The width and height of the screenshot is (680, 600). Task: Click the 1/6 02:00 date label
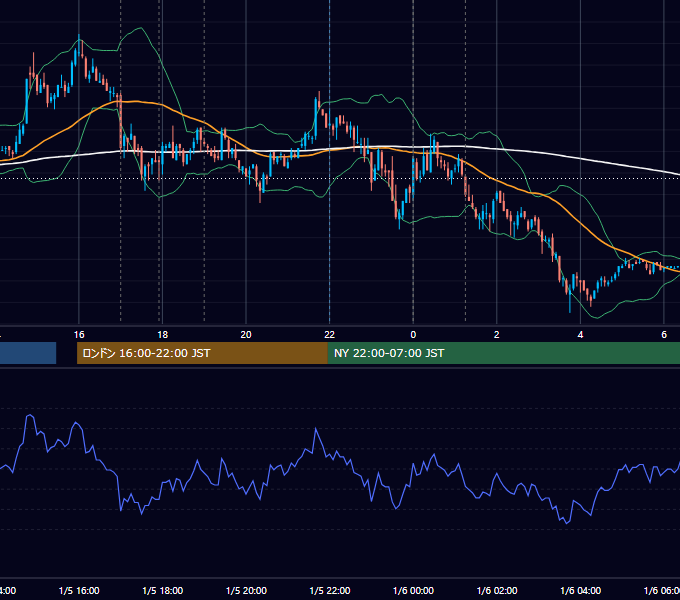click(497, 590)
